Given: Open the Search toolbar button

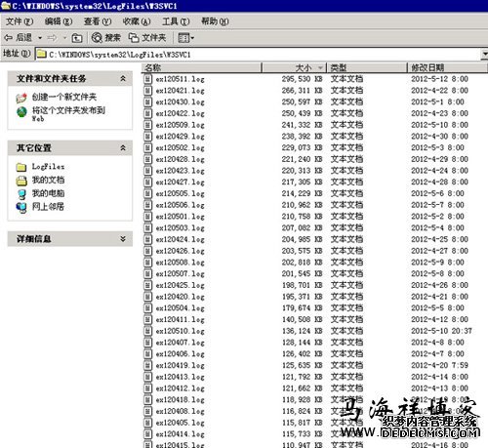Looking at the screenshot, I should 106,38.
